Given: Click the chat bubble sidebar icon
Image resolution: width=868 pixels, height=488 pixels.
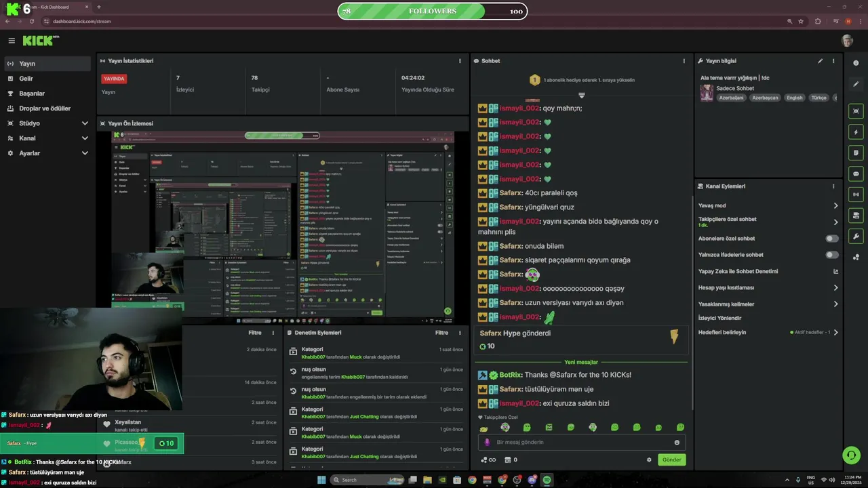Looking at the screenshot, I should (x=856, y=174).
